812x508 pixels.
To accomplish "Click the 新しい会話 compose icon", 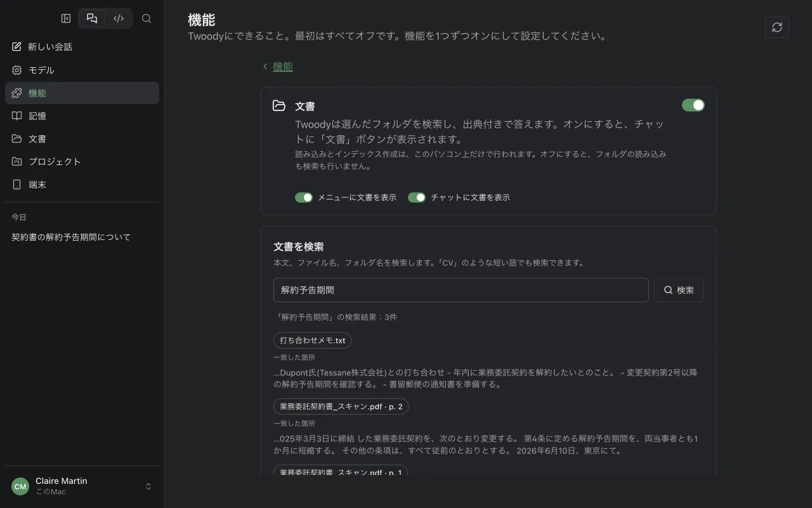I will coord(17,47).
